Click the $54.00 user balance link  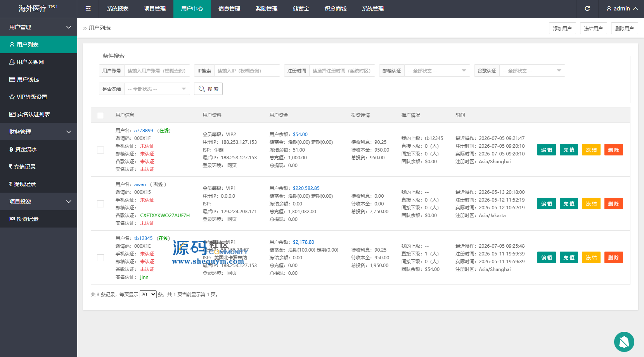coord(300,135)
